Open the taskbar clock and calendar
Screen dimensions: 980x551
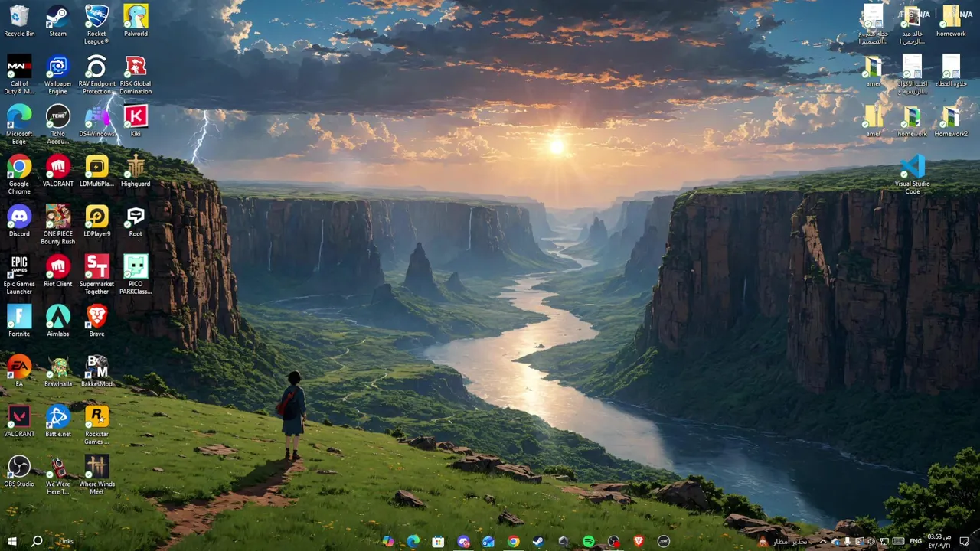tap(939, 541)
